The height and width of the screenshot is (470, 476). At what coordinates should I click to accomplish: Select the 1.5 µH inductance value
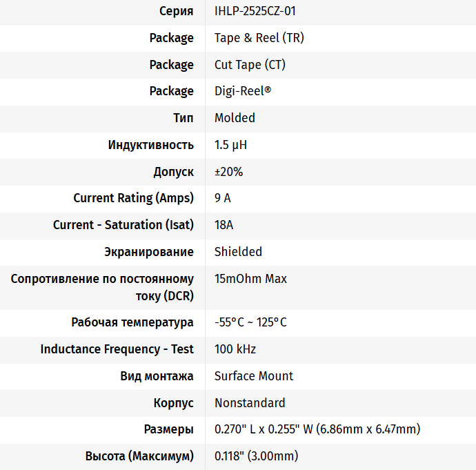(230, 145)
